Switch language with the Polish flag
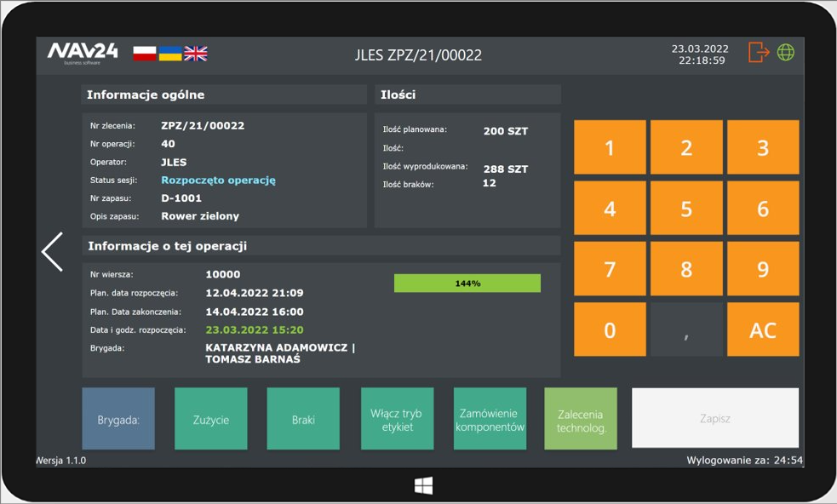This screenshot has width=837, height=504. coord(145,54)
